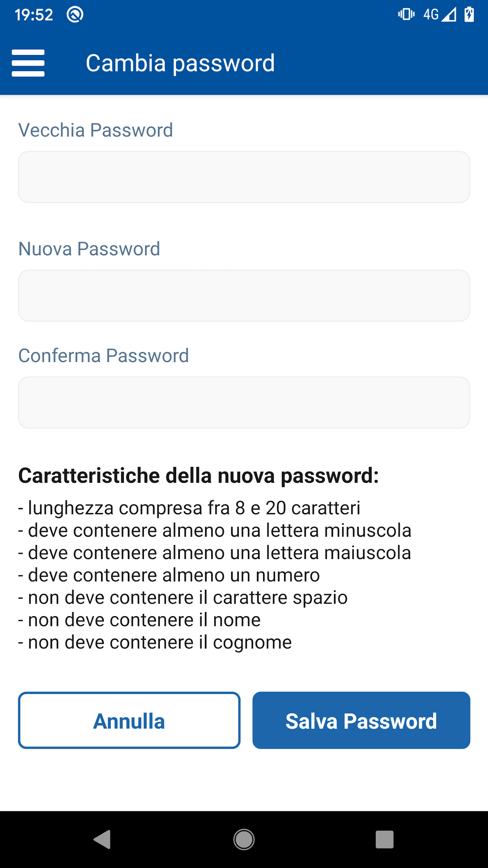Click the Annulla button
This screenshot has width=488, height=868.
pos(129,720)
